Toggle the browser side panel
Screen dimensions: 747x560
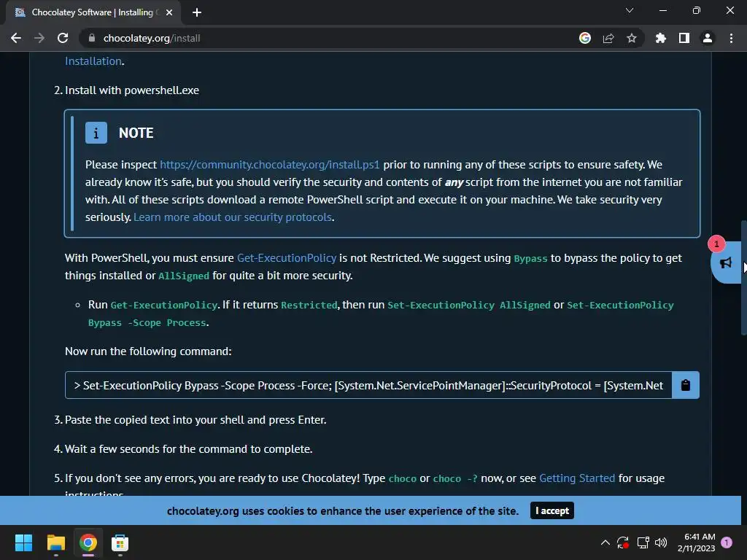point(684,38)
